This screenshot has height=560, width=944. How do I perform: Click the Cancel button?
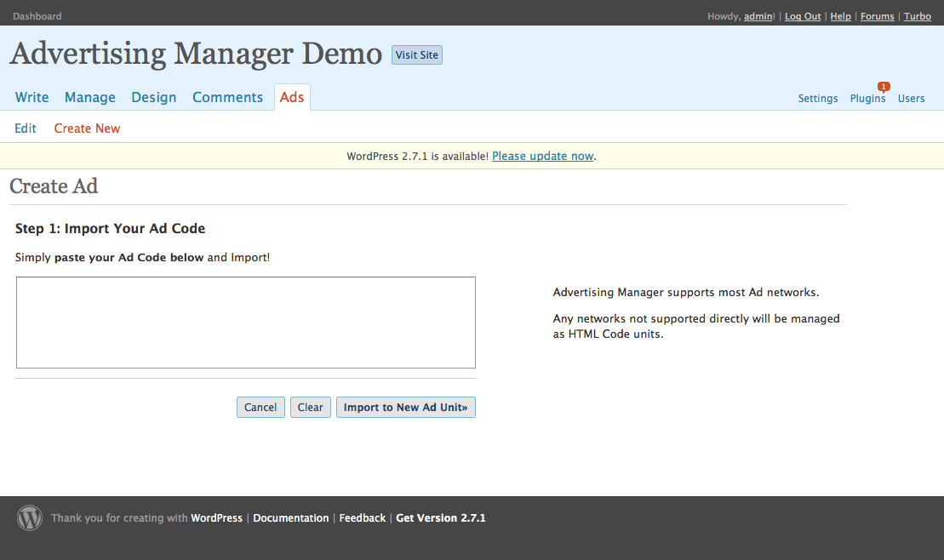[260, 408]
